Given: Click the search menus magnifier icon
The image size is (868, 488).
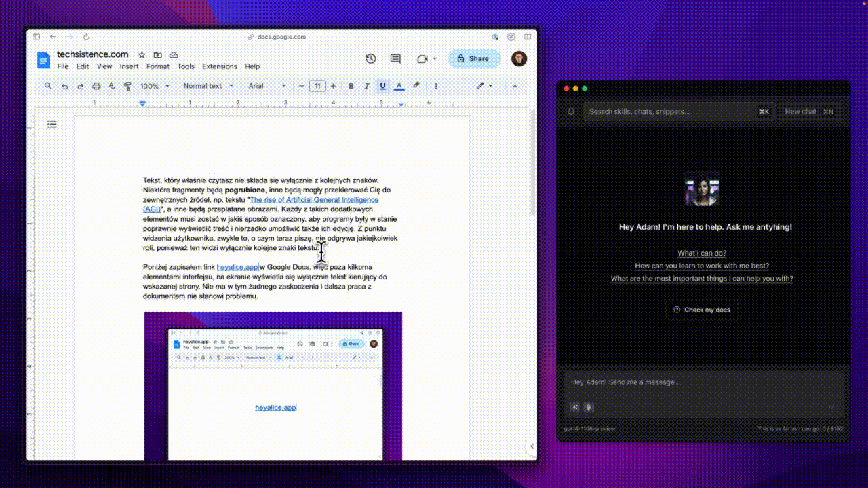Looking at the screenshot, I should tap(47, 86).
